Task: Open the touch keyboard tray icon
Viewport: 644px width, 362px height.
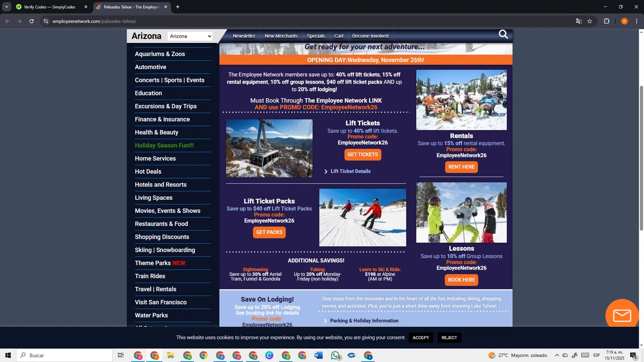Action: point(585,355)
